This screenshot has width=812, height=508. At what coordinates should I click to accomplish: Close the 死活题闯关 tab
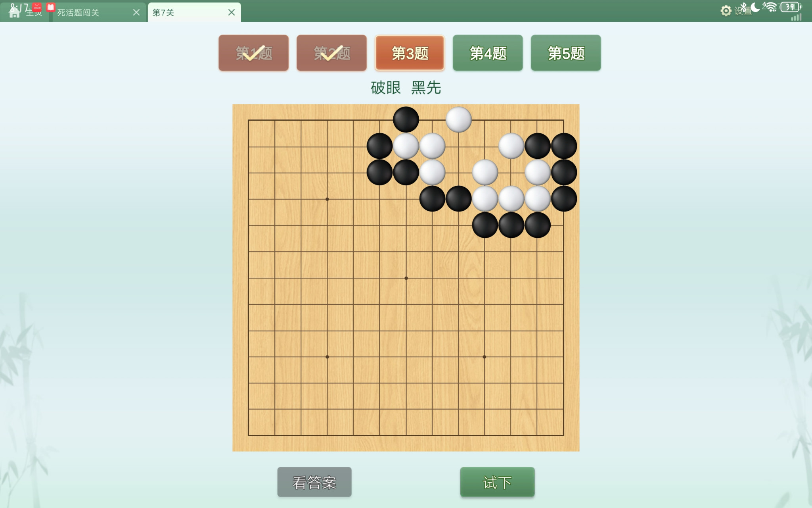(x=136, y=12)
